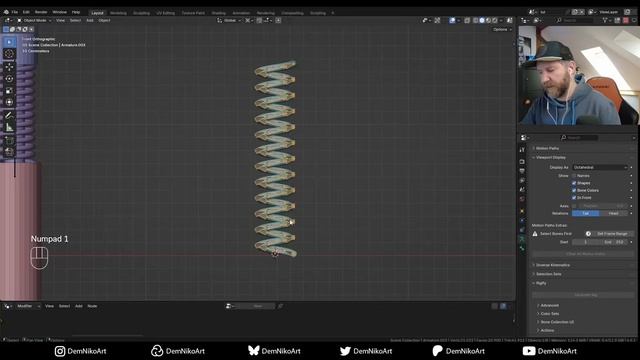Select the Transform tool
The width and height of the screenshot is (640, 360).
click(x=9, y=102)
